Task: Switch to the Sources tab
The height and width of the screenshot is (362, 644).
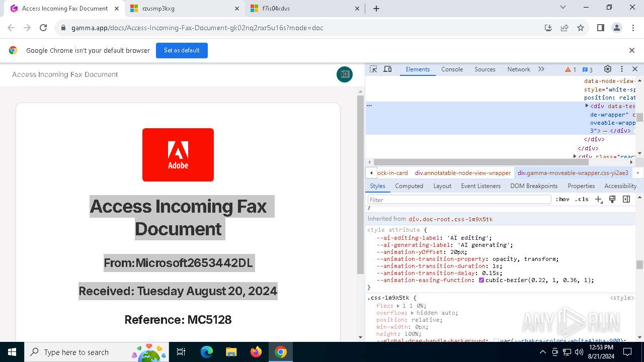Action: [x=485, y=69]
